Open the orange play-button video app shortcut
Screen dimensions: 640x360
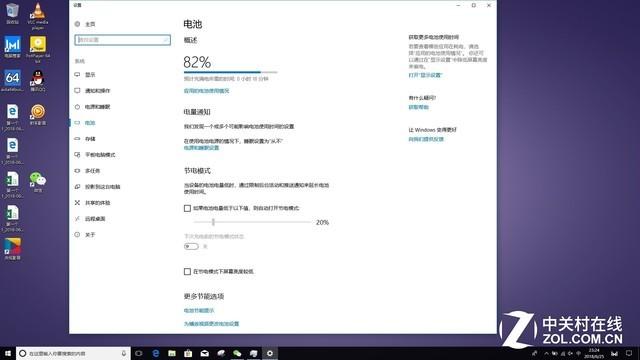38,114
